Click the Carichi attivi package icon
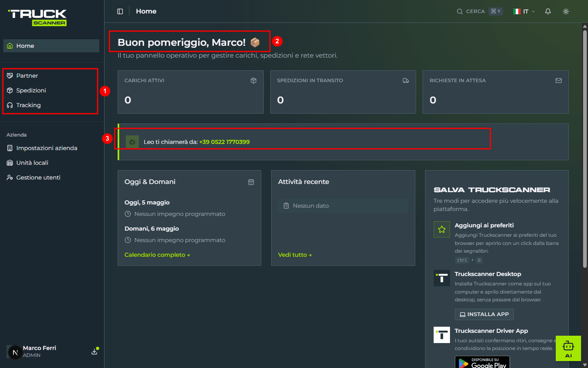This screenshot has width=588, height=368. click(x=254, y=81)
